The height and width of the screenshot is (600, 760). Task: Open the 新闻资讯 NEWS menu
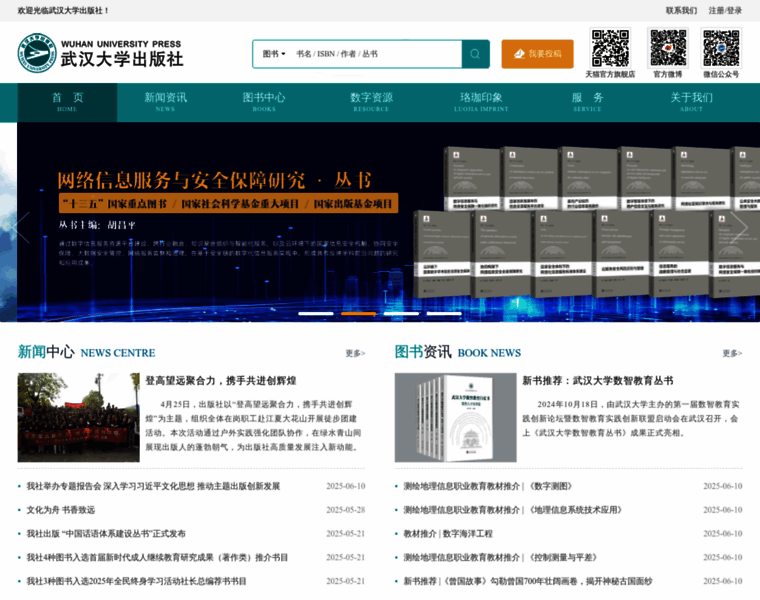(x=165, y=102)
